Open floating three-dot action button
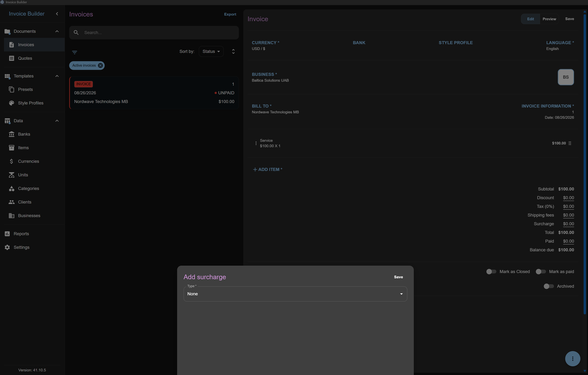 573,359
